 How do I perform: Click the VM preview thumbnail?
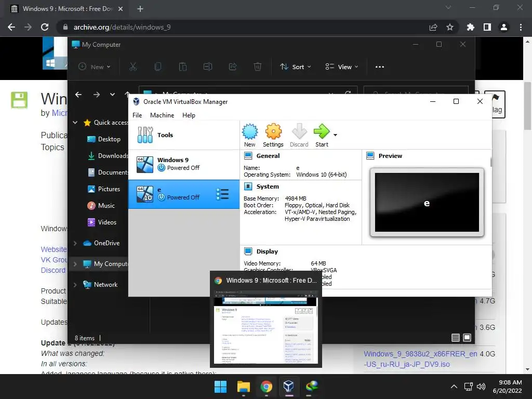427,203
